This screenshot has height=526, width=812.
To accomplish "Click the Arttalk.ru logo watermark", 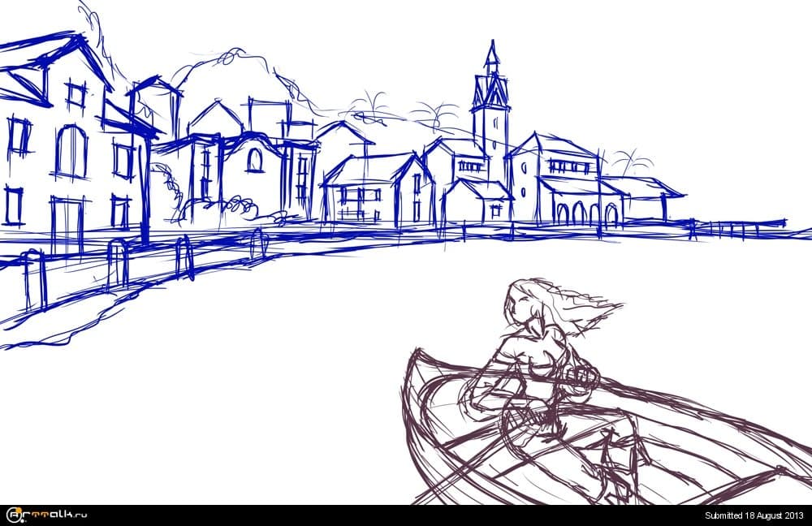I will point(47,515).
